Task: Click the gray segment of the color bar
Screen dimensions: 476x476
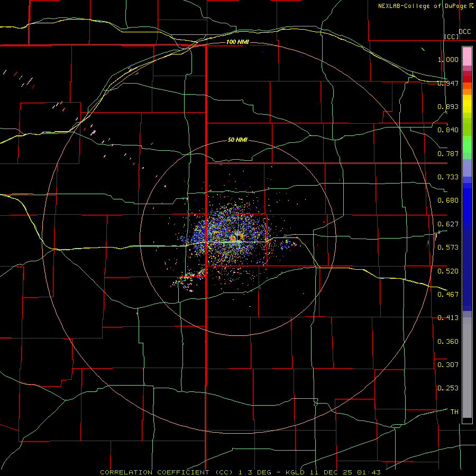Action: (467, 368)
